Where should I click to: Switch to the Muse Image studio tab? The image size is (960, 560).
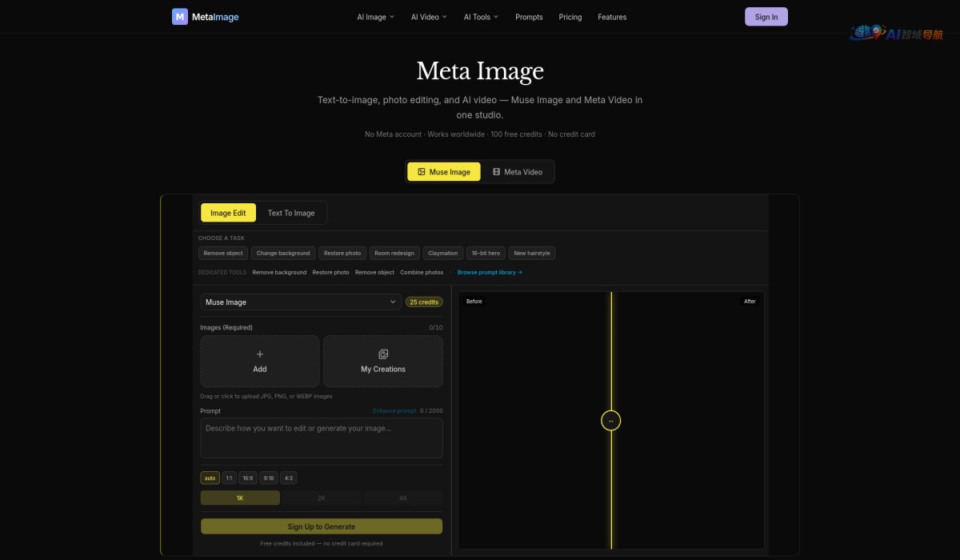[x=444, y=172]
